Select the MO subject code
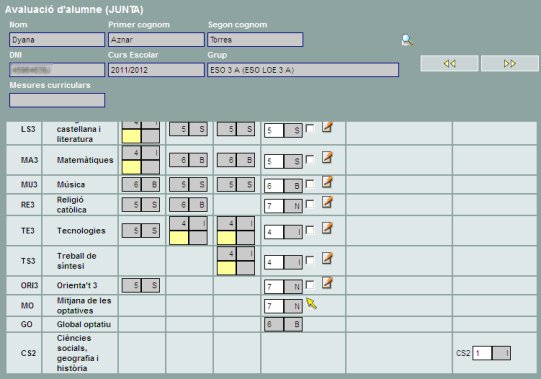The height and width of the screenshot is (379, 541). point(27,306)
